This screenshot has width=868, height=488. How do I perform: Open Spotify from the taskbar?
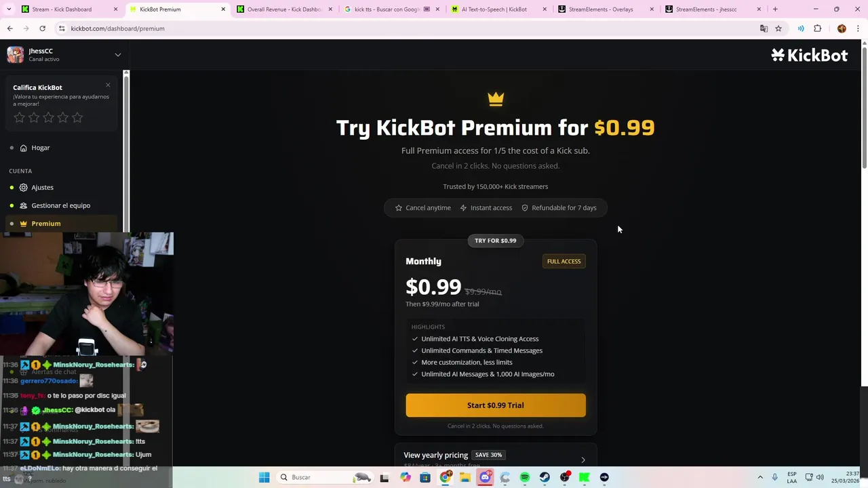525,477
